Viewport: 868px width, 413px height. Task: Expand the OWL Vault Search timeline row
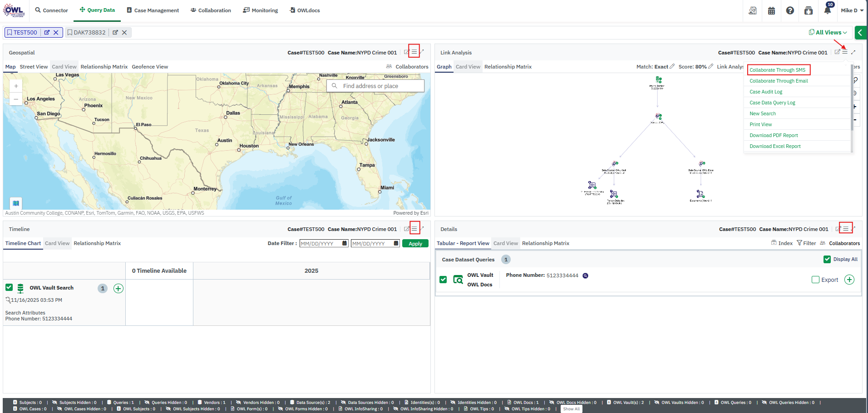point(118,288)
